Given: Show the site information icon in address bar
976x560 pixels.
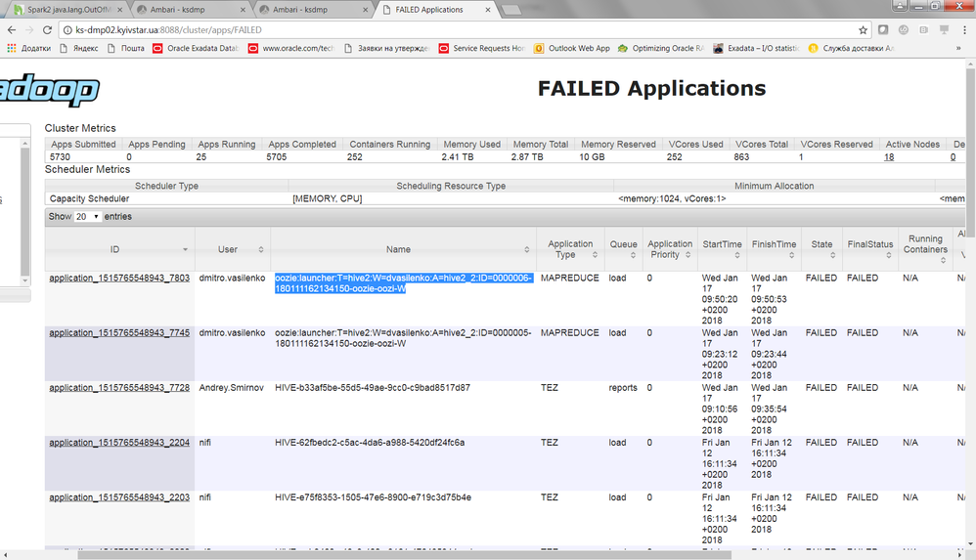Looking at the screenshot, I should coord(67,30).
